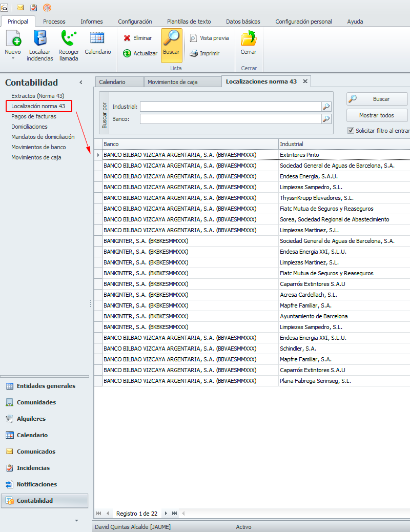The image size is (410, 532).
Task: Focus the Industrial search field
Action: point(231,107)
